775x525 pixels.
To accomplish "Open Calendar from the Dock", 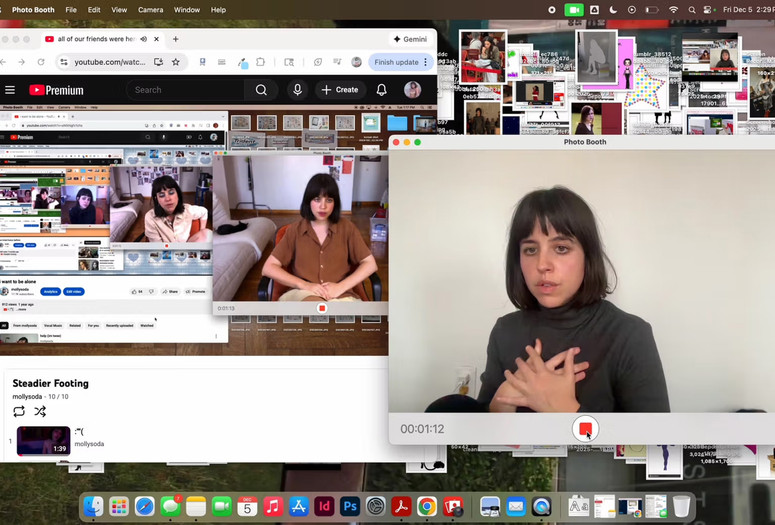I will 247,507.
